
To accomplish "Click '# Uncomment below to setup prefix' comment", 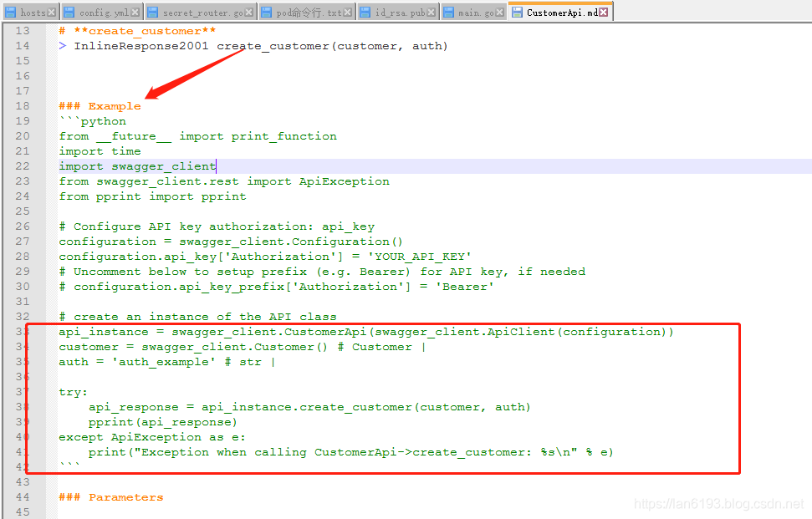I will pyautogui.click(x=322, y=271).
